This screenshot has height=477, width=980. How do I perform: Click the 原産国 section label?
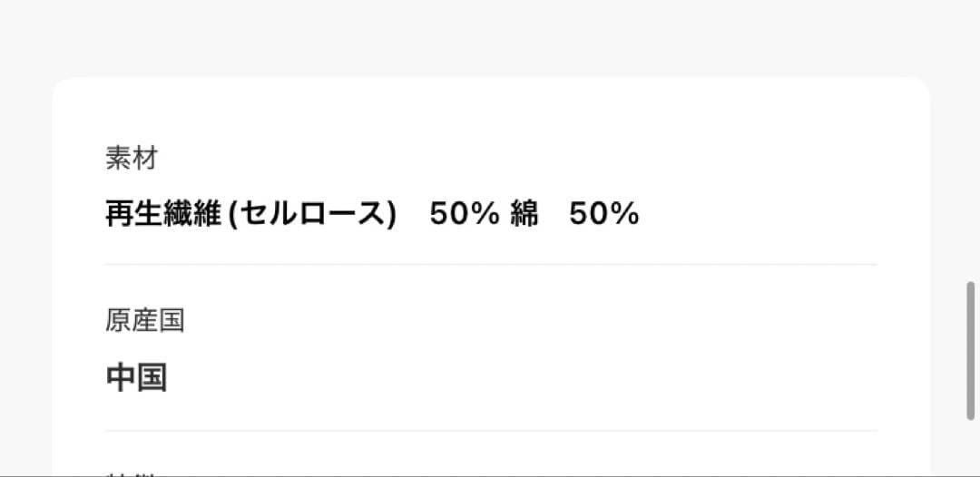[145, 321]
